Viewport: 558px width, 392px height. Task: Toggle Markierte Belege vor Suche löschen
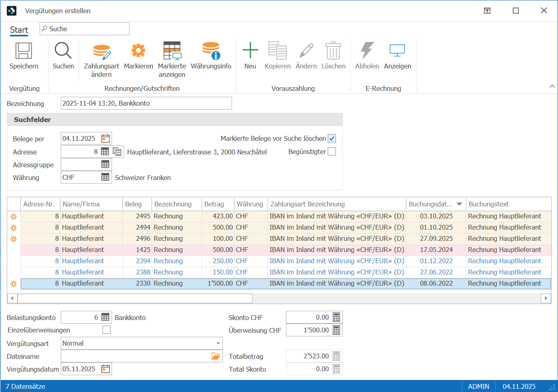tap(332, 138)
